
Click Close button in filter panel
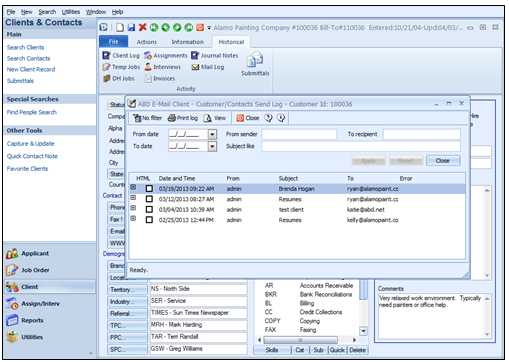coord(443,161)
